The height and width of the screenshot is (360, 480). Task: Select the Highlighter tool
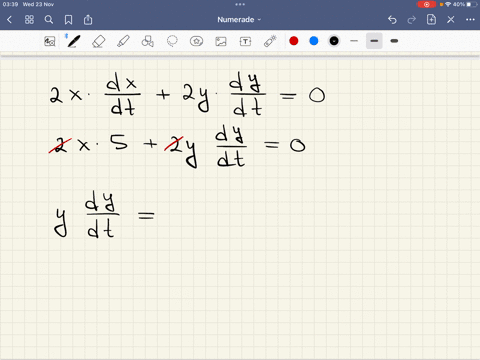(123, 41)
